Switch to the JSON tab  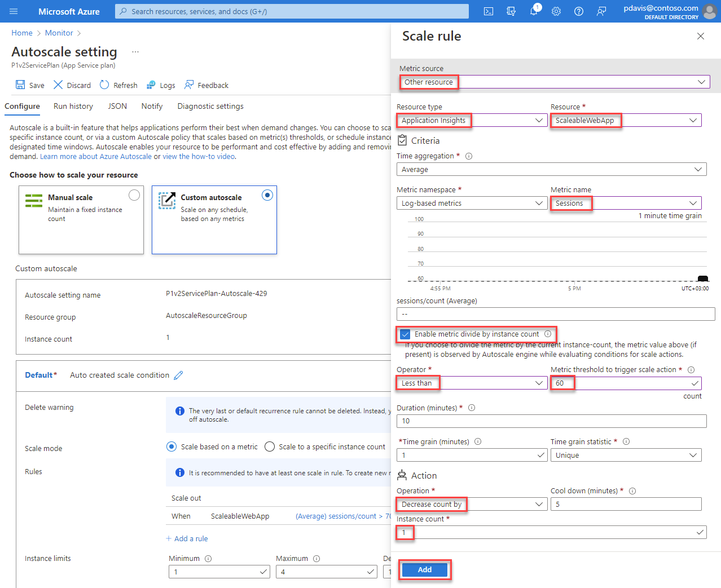(117, 106)
